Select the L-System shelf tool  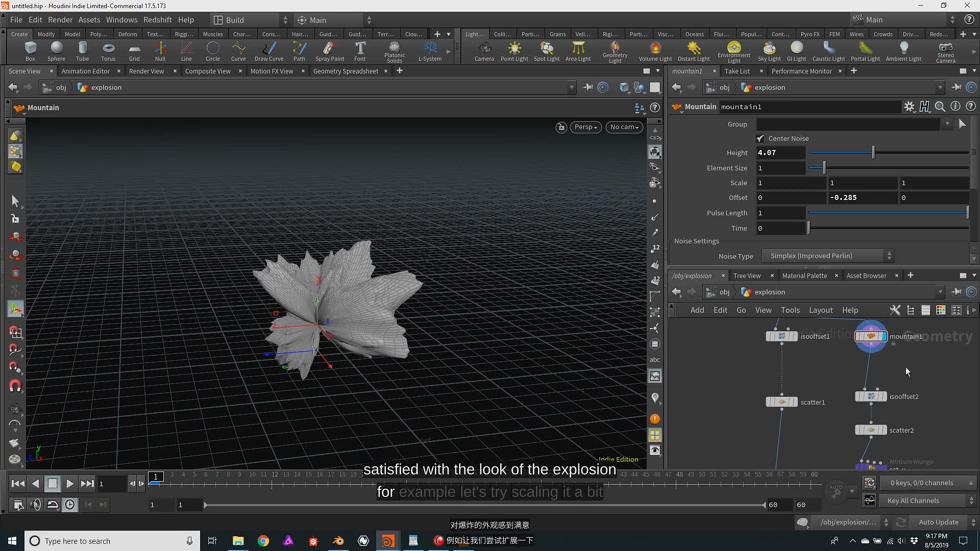click(x=430, y=52)
